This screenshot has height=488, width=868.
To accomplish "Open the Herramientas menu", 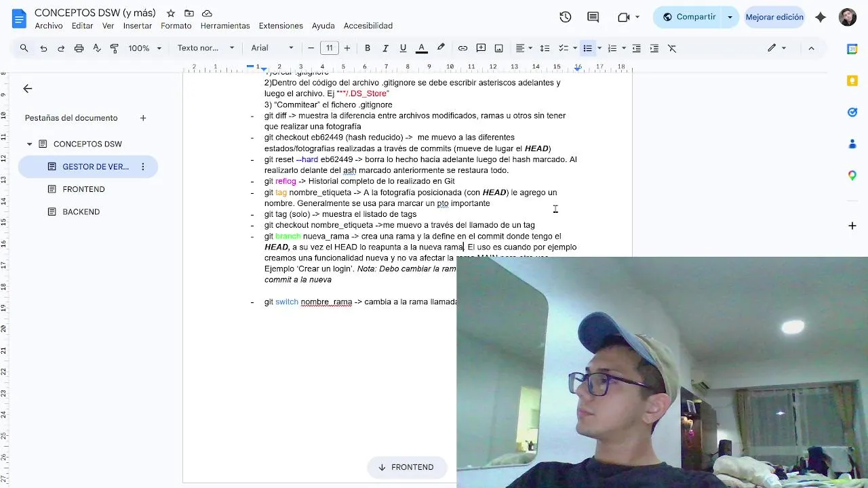I will click(225, 26).
